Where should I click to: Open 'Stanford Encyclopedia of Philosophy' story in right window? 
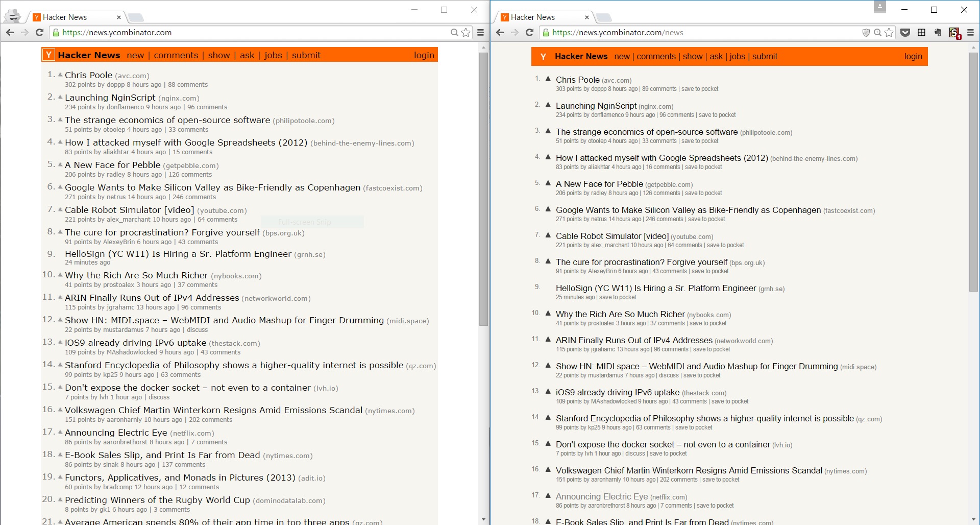tap(705, 418)
